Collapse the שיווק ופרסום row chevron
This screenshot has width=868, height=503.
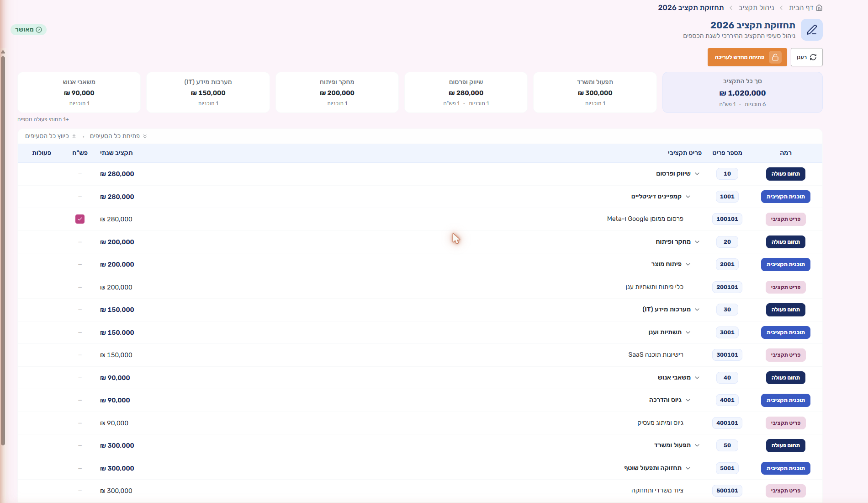pyautogui.click(x=697, y=174)
